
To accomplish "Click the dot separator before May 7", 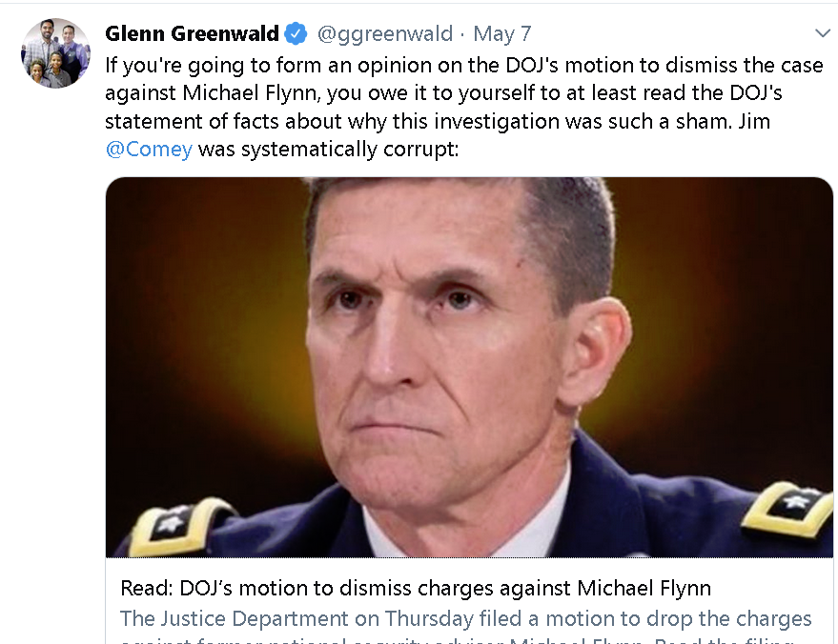I will (462, 34).
